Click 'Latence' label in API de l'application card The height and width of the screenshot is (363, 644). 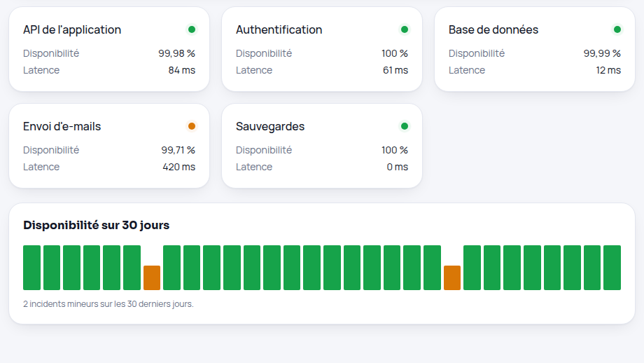(x=41, y=70)
